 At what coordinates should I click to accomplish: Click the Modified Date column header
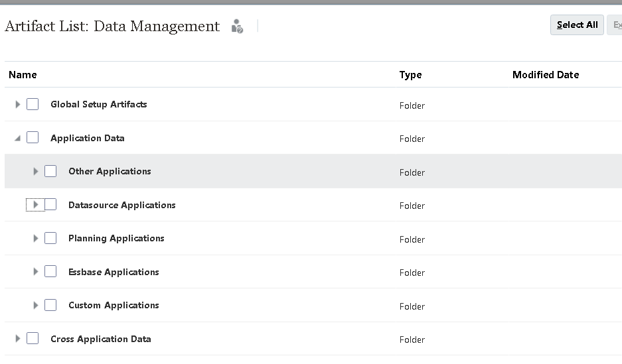546,75
